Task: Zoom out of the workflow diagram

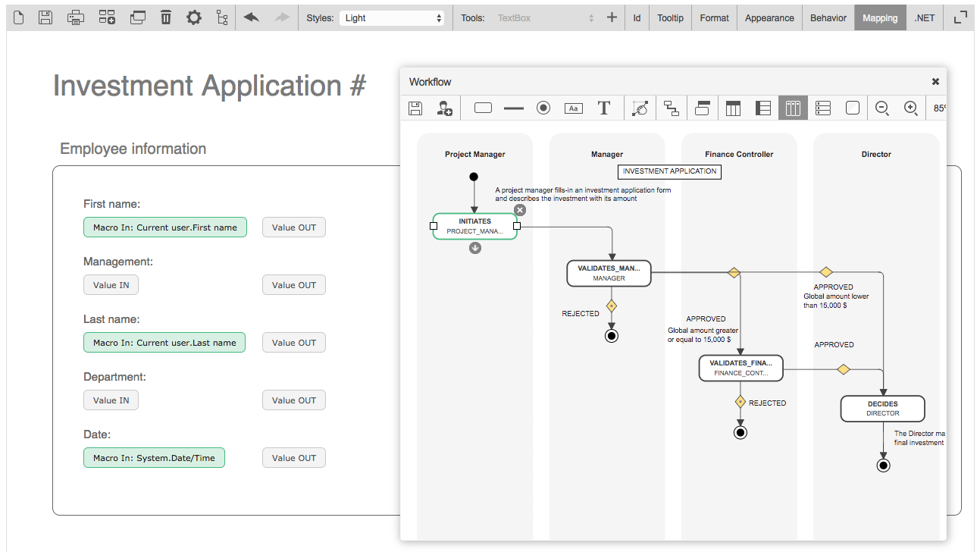Action: click(x=882, y=108)
